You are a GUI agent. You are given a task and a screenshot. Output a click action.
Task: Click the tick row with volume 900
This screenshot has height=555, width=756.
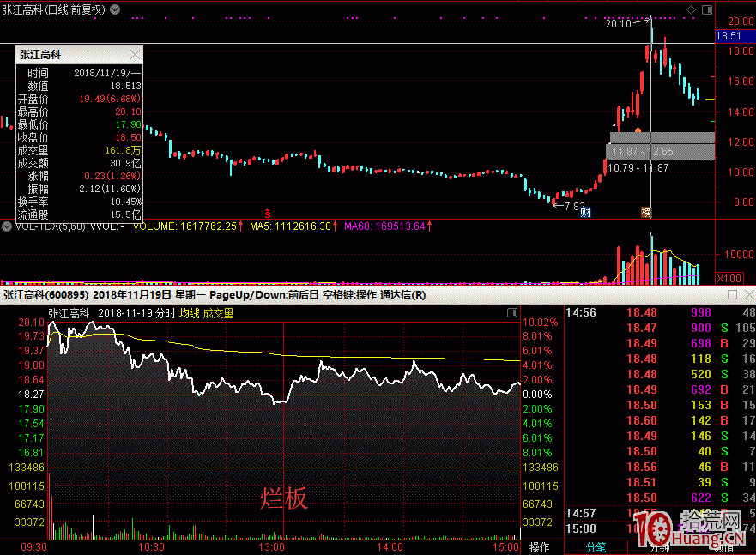[x=660, y=328]
